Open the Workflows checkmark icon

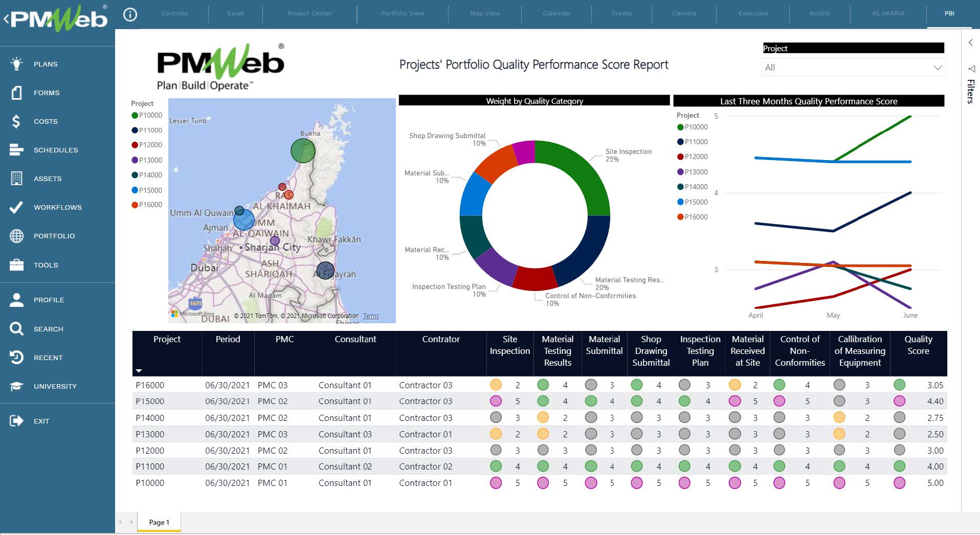pyautogui.click(x=16, y=207)
